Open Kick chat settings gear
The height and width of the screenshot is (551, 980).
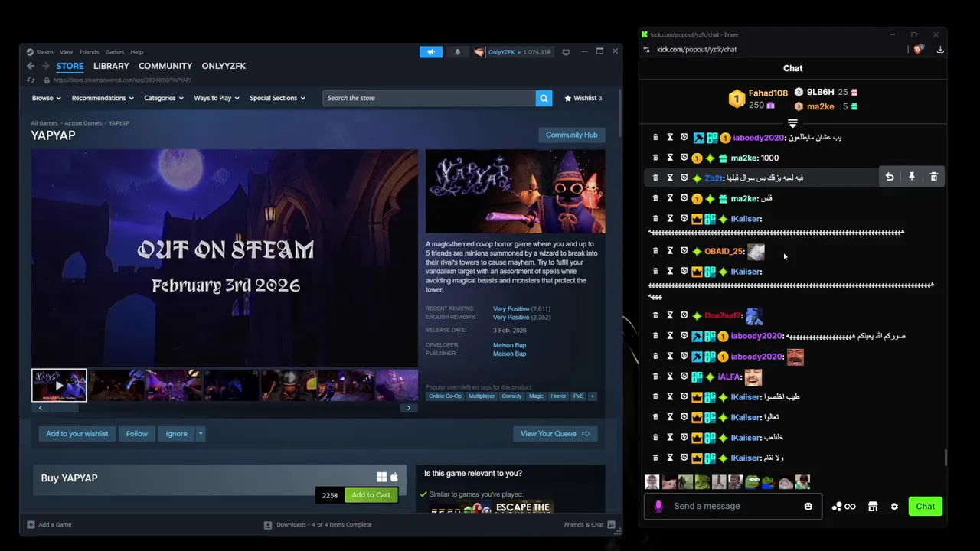coord(894,507)
